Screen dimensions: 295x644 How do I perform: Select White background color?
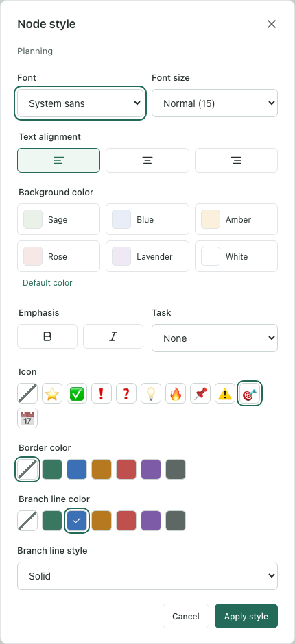click(x=236, y=256)
